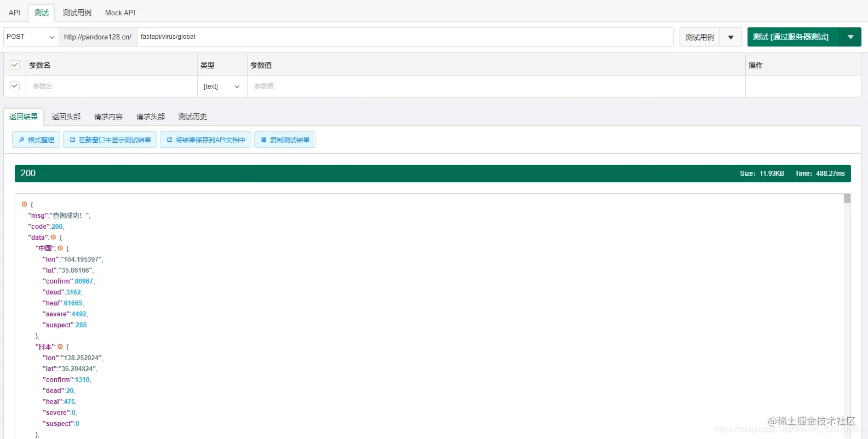Open the Mock API tab
This screenshot has width=868, height=439.
pyautogui.click(x=120, y=13)
